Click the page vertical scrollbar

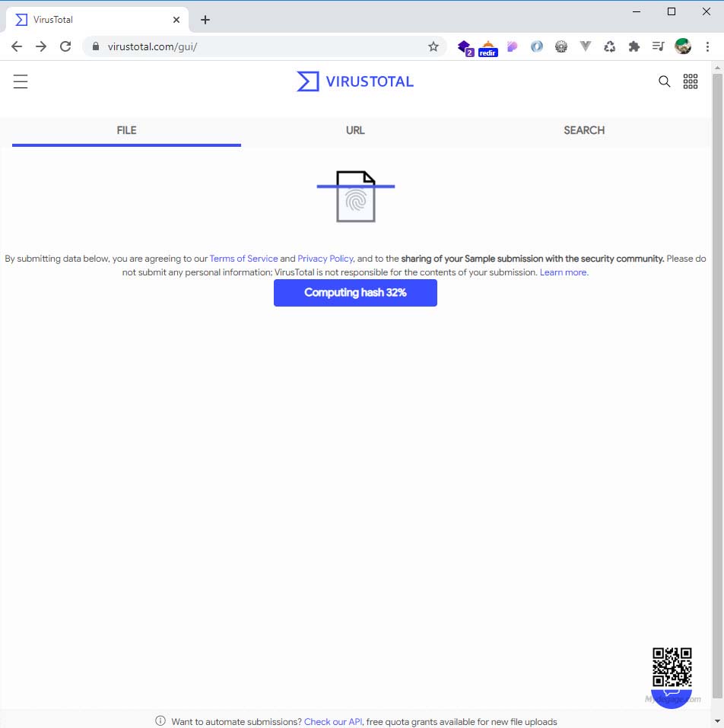pos(717,386)
